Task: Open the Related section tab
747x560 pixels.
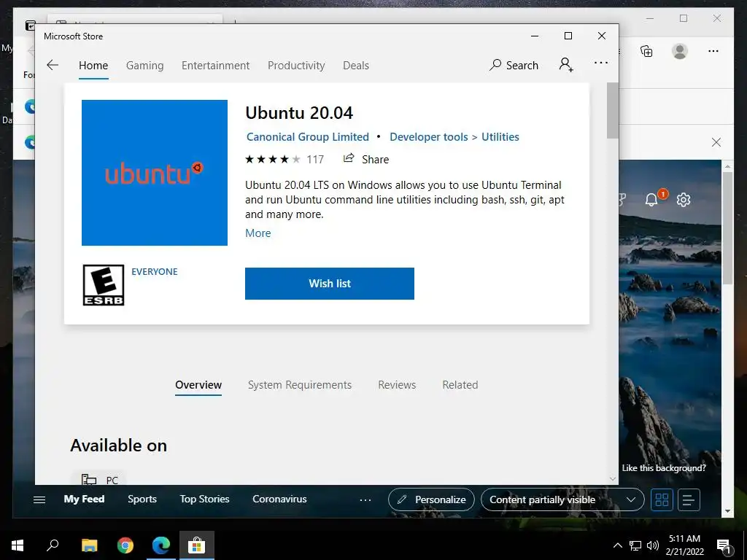Action: (460, 385)
